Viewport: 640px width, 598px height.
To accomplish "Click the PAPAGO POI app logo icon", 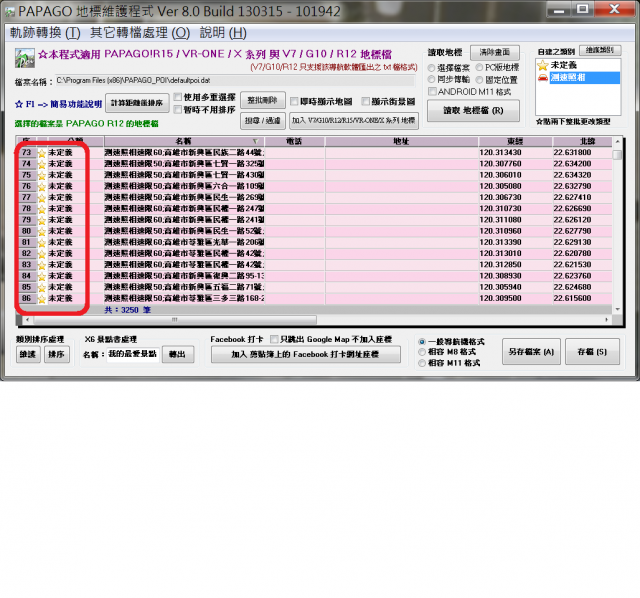I will coord(25,58).
